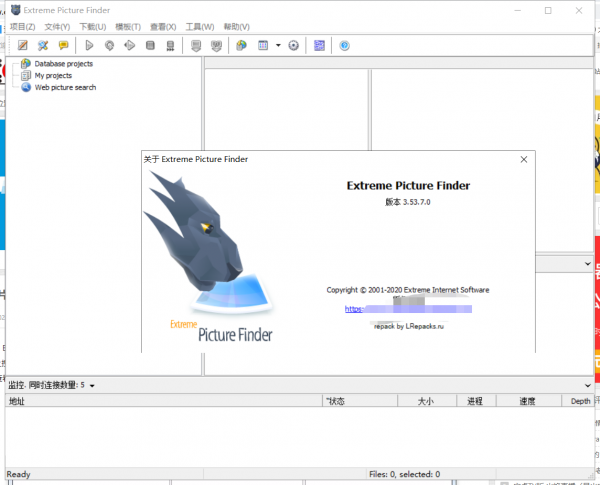Click the circular refresh toolbar icon
This screenshot has height=485, width=600.
coord(109,46)
